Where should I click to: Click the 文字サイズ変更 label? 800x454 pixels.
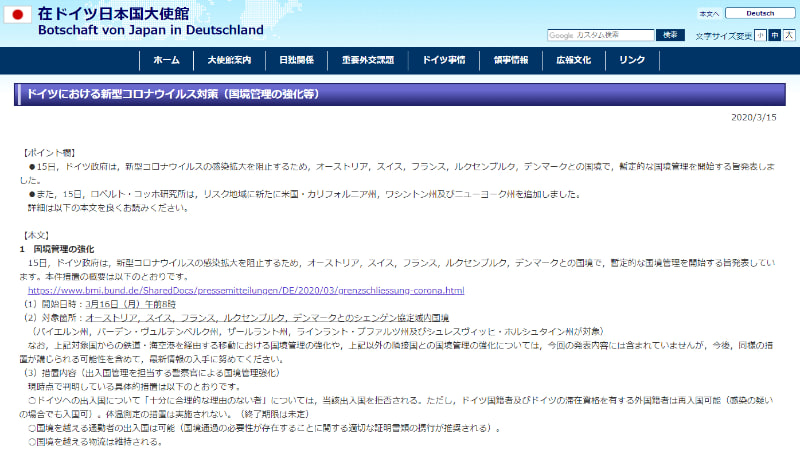click(723, 36)
